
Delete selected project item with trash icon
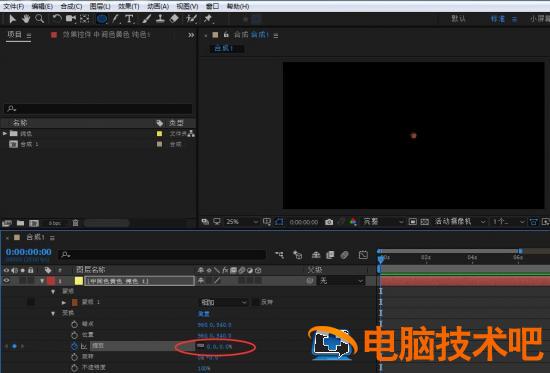(x=75, y=223)
